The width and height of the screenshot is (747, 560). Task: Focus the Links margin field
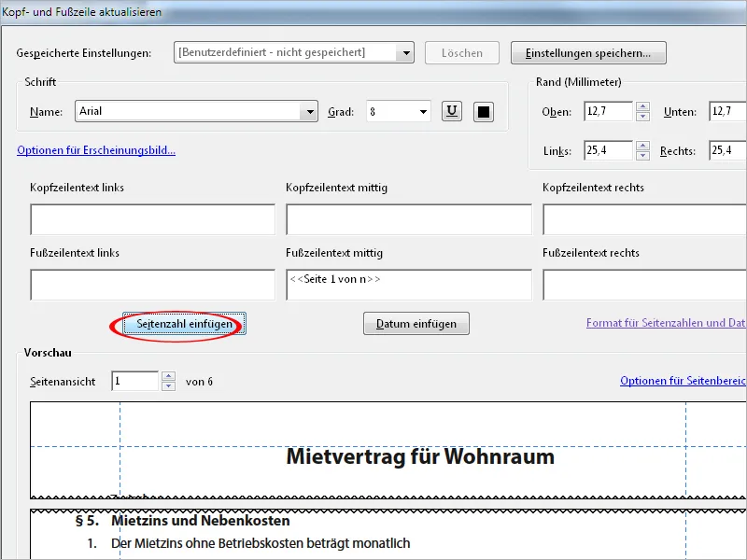pos(609,150)
